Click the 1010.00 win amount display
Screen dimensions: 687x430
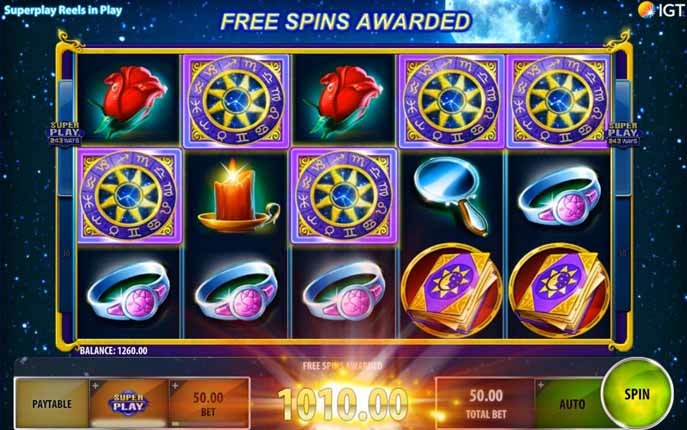[x=343, y=404]
